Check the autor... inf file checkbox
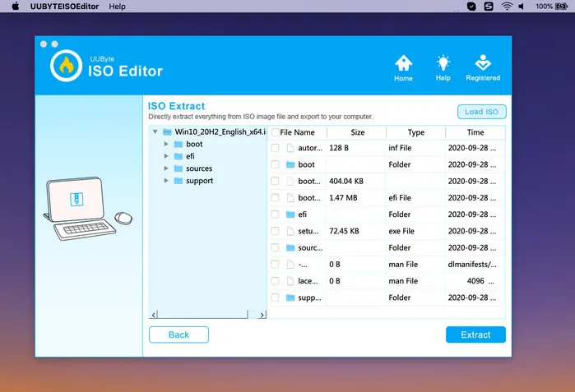Viewport: 575px width, 392px height. 275,148
